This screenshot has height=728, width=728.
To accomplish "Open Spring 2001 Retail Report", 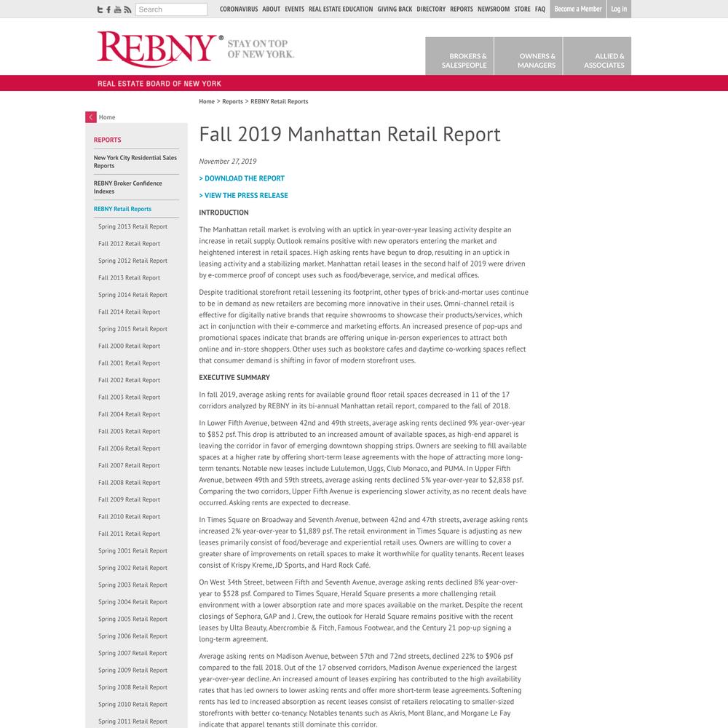I will coord(132,550).
